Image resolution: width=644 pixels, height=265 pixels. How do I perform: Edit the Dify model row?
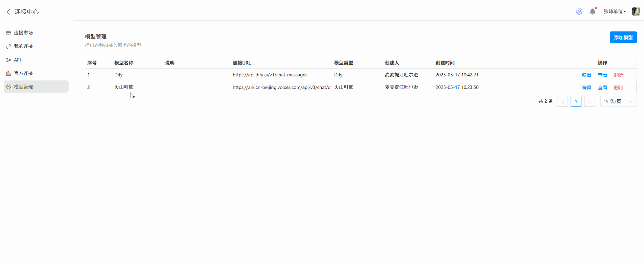586,75
